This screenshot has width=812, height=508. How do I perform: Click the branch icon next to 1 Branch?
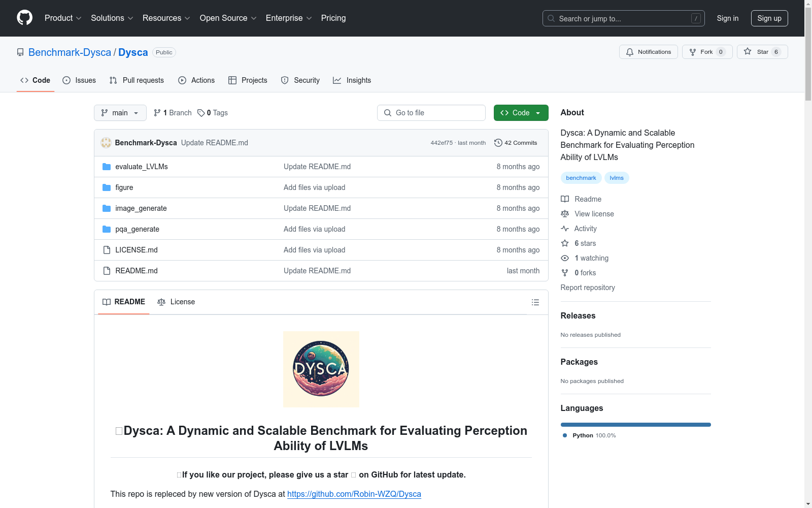click(x=157, y=113)
